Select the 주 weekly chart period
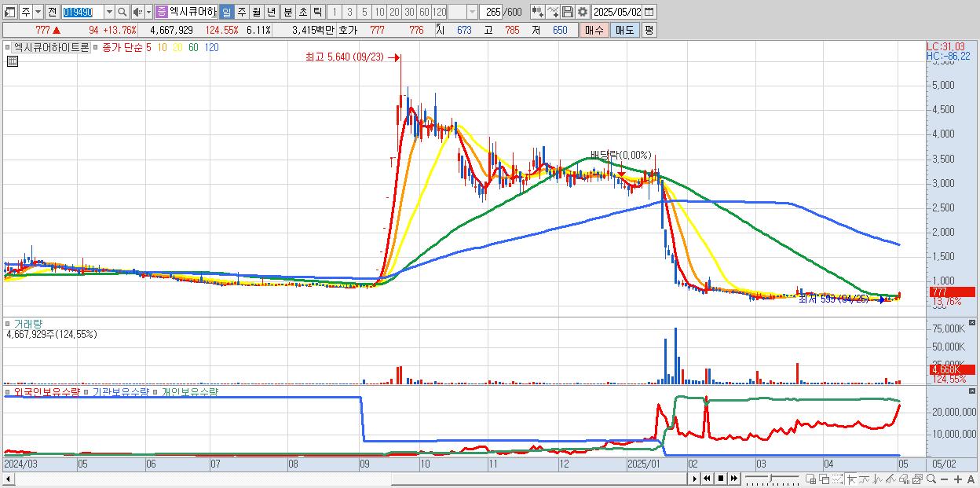The width and height of the screenshot is (980, 488). click(241, 12)
